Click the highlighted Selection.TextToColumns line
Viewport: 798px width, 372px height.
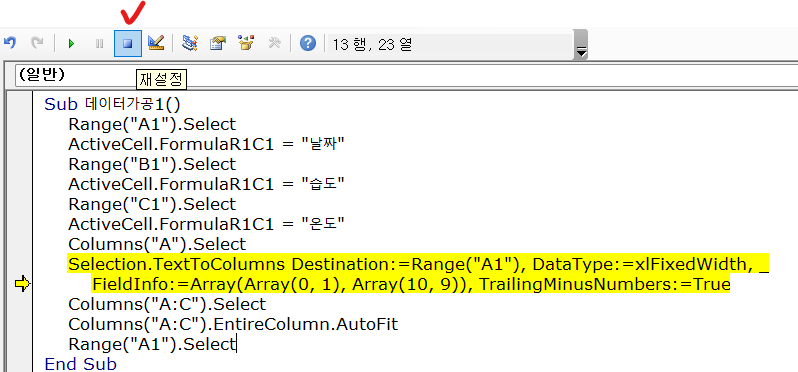point(418,264)
